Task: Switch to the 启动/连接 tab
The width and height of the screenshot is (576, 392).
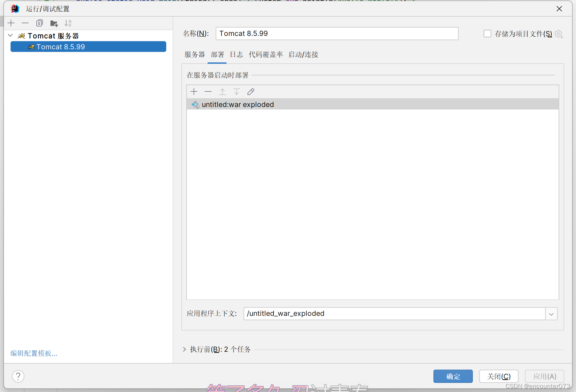Action: click(303, 54)
